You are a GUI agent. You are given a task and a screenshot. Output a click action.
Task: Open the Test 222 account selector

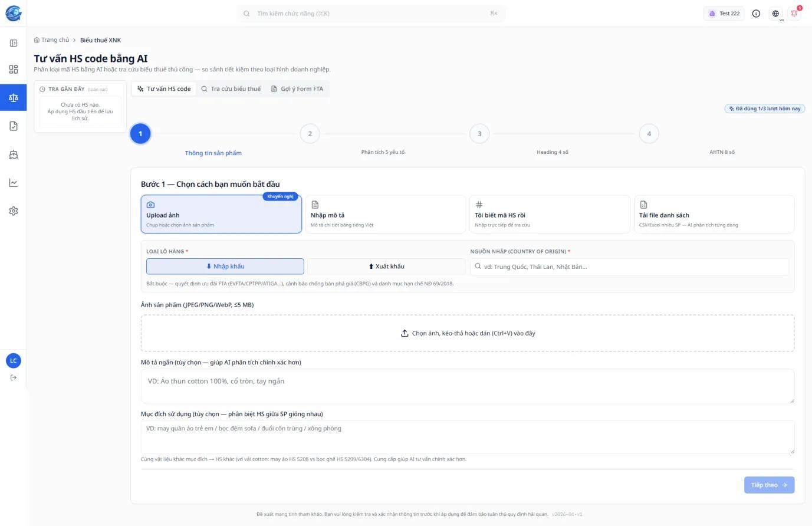(x=724, y=14)
